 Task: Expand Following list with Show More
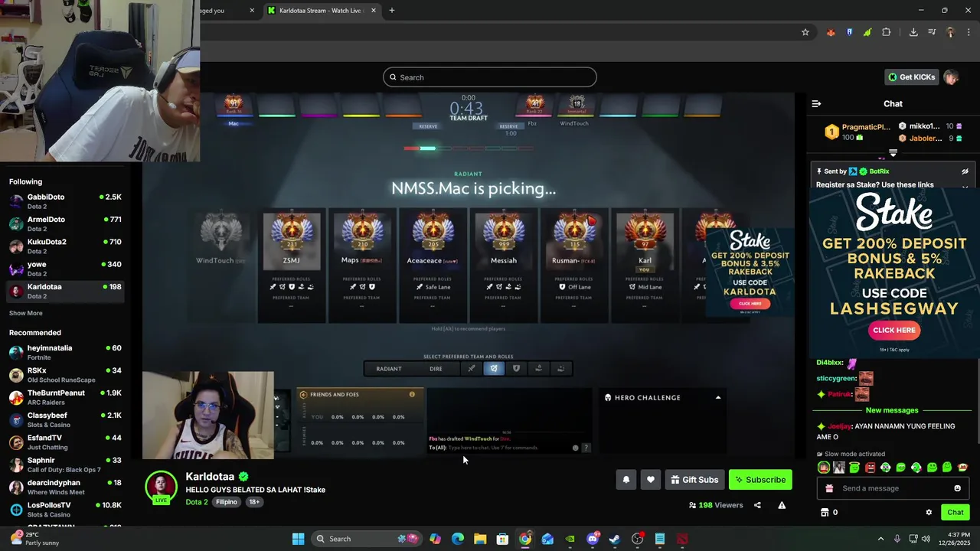coord(25,313)
